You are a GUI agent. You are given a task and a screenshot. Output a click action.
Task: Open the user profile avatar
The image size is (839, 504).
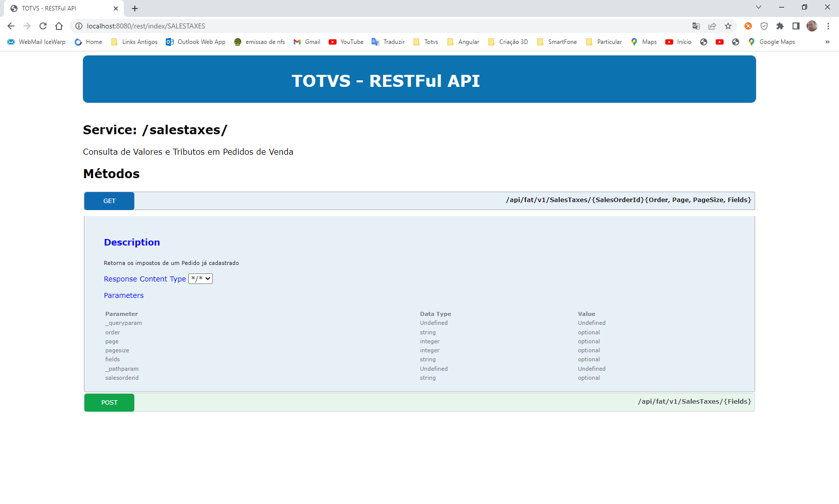(812, 26)
